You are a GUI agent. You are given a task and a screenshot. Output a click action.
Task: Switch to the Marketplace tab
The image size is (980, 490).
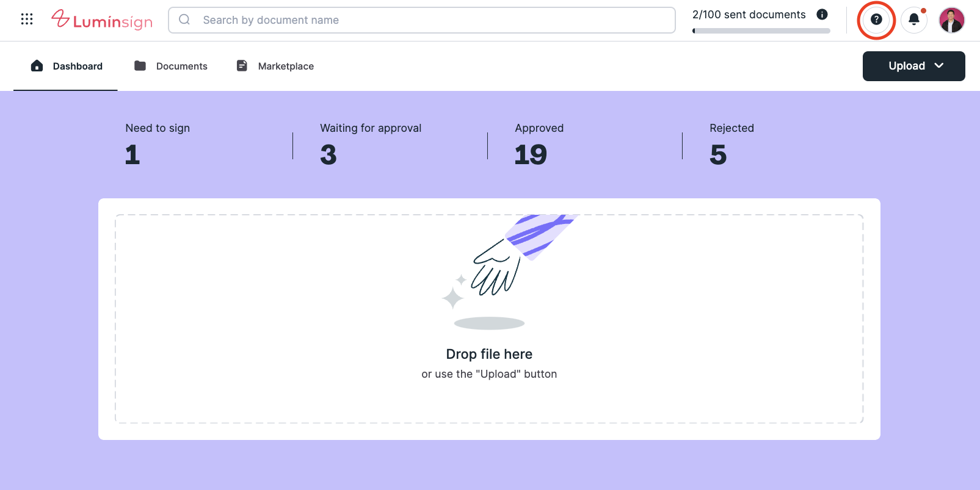click(x=286, y=66)
